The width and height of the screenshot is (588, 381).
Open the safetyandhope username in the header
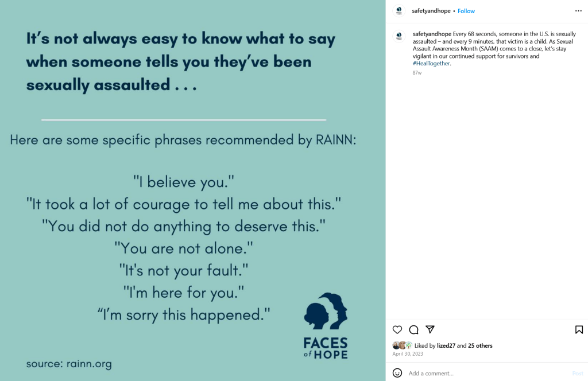pyautogui.click(x=431, y=11)
